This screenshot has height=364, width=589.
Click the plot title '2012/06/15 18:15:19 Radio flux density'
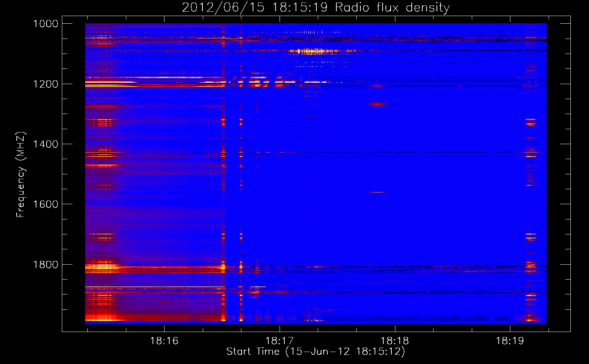coord(316,7)
